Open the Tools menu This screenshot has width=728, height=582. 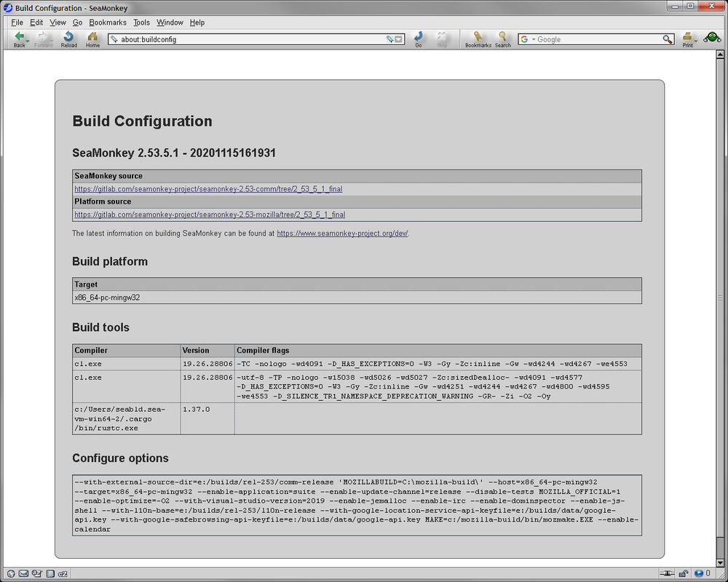142,23
